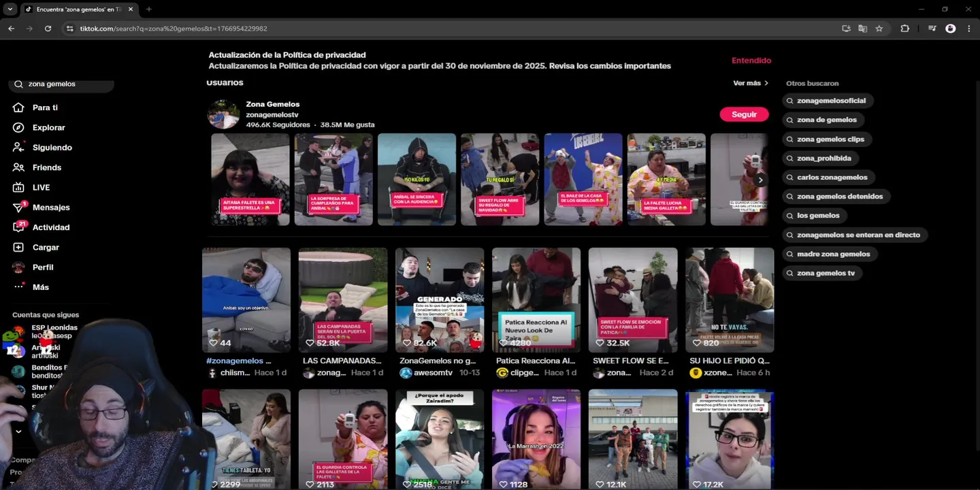This screenshot has height=490, width=980.
Task: Open '¿Porque el apodo Zairadim?' video
Action: pos(440,440)
